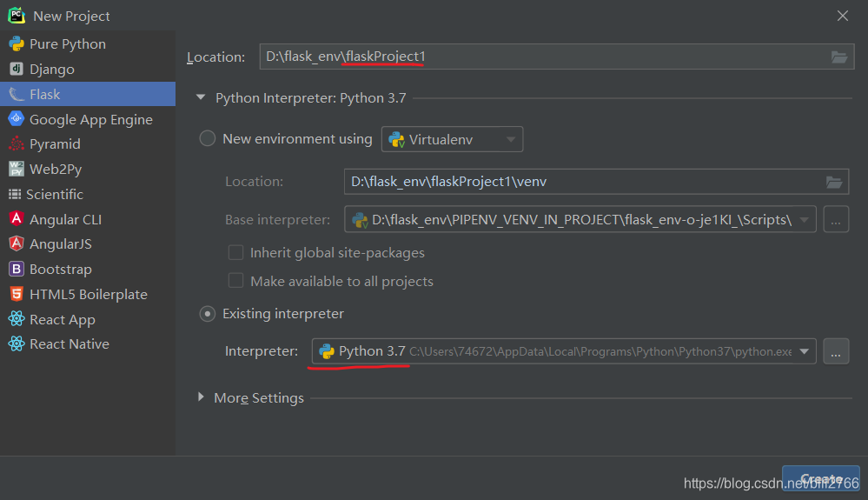The image size is (868, 500).
Task: Open the Virtualenv environment dropdown
Action: 453,139
